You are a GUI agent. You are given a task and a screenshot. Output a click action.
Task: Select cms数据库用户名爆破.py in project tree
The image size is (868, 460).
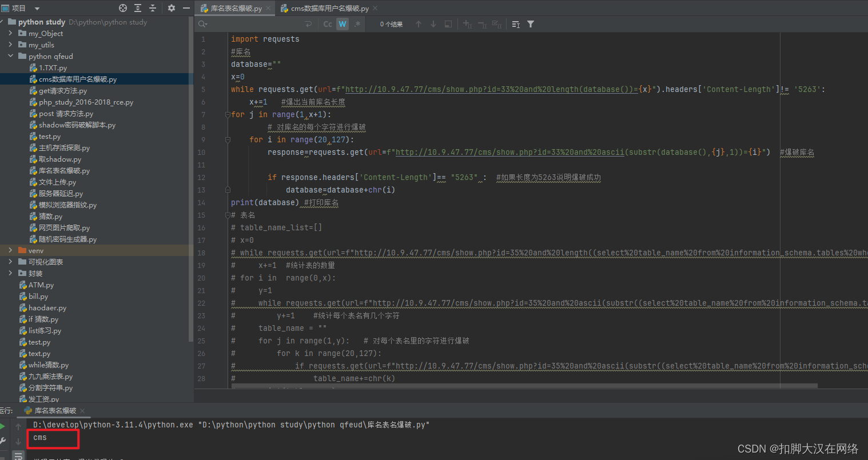point(78,79)
